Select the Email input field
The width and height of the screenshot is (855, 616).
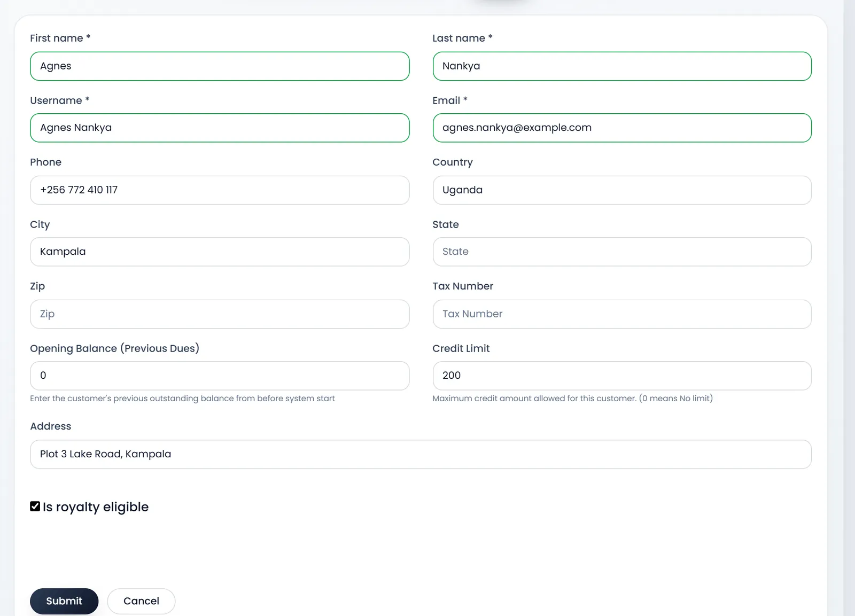[x=622, y=128]
